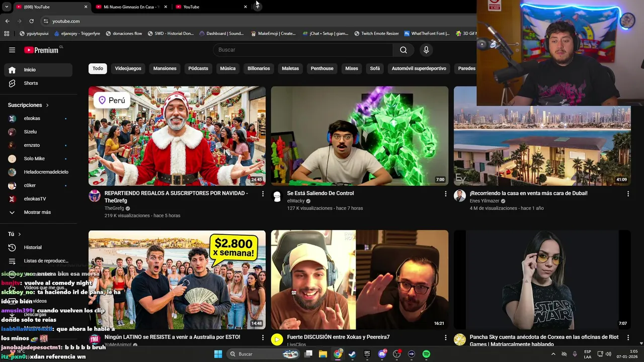This screenshot has width=644, height=362.
Task: Click the Buscar search input field
Action: pyautogui.click(x=303, y=50)
